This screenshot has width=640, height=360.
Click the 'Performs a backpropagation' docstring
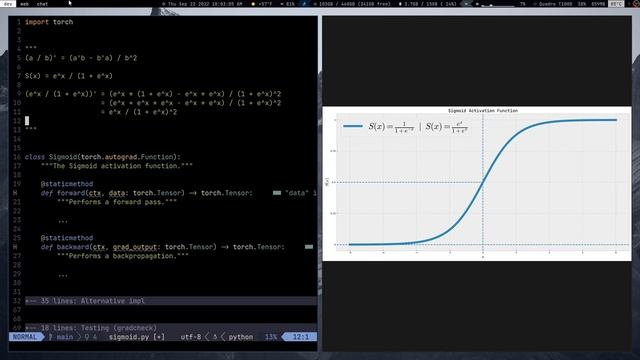(122, 256)
